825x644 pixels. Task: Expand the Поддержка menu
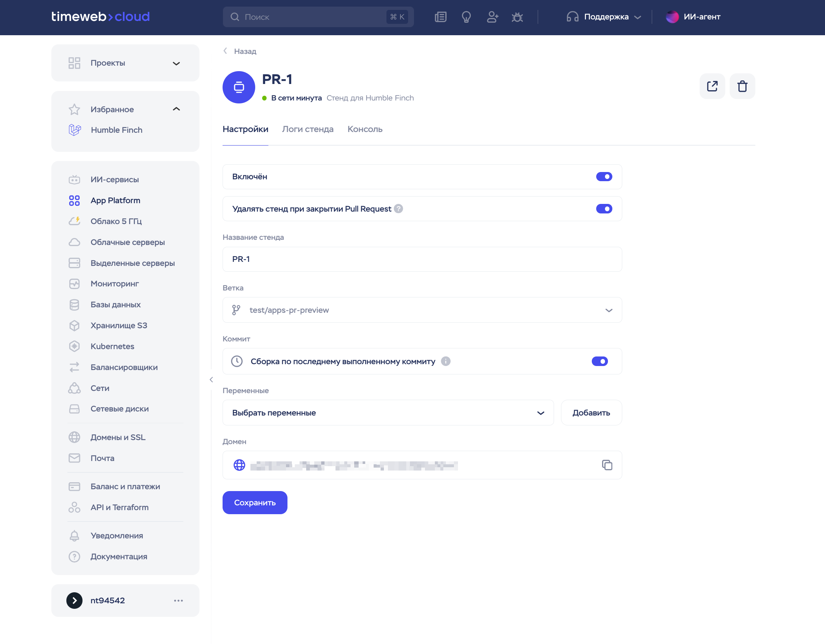pos(604,17)
